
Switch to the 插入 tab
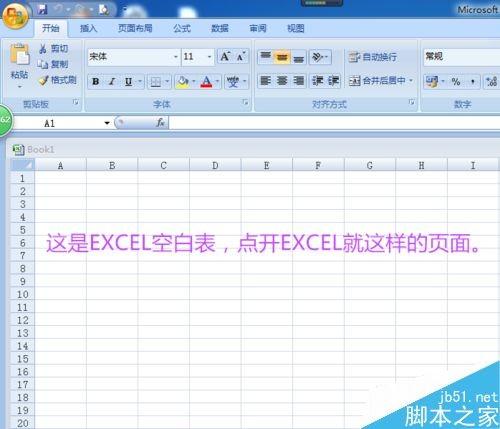point(88,28)
